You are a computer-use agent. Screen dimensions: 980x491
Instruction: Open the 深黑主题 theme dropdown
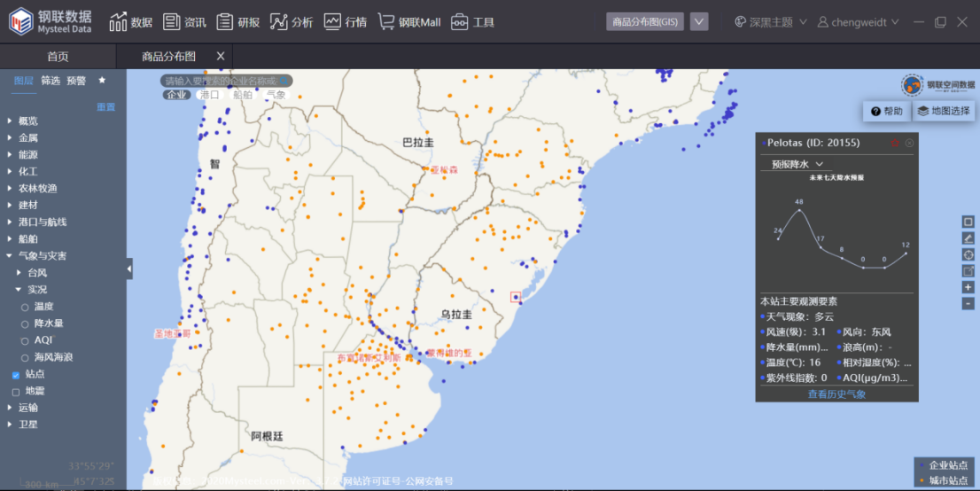coord(771,22)
